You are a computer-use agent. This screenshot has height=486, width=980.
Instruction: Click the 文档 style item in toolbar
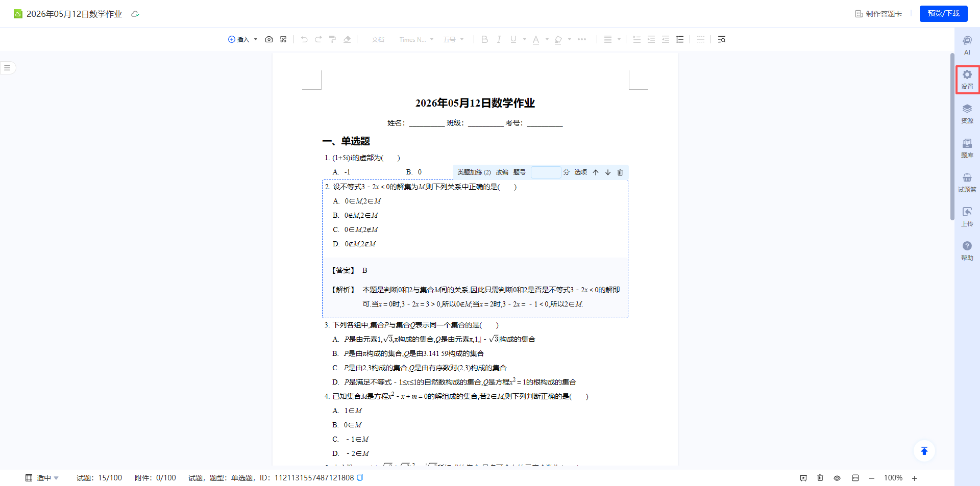pos(378,39)
